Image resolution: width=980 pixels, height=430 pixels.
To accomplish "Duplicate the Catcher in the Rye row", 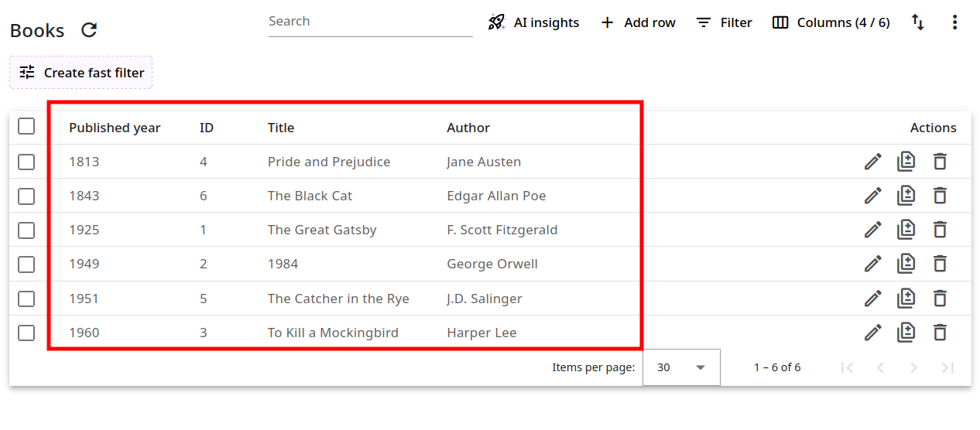I will (906, 299).
